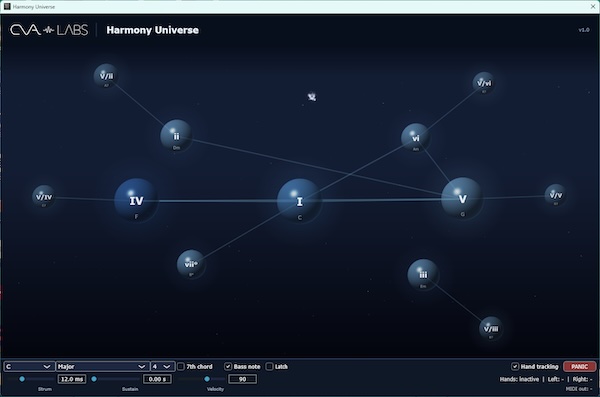Play the iii chord sphere (Em)

(423, 274)
